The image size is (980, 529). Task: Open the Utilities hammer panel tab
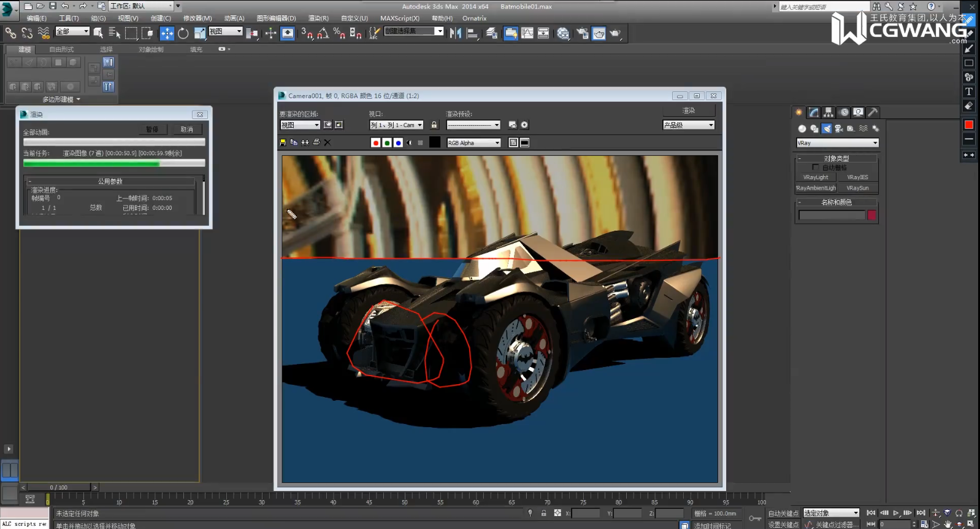point(873,112)
